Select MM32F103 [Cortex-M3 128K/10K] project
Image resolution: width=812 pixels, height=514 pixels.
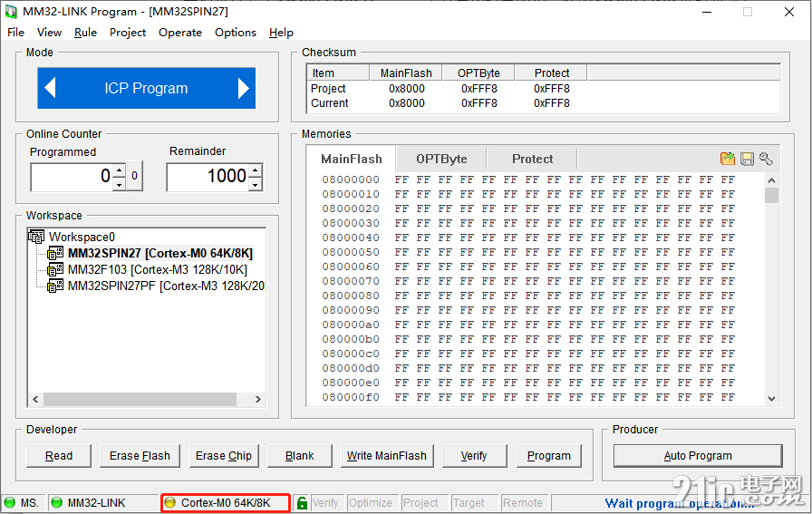click(158, 269)
